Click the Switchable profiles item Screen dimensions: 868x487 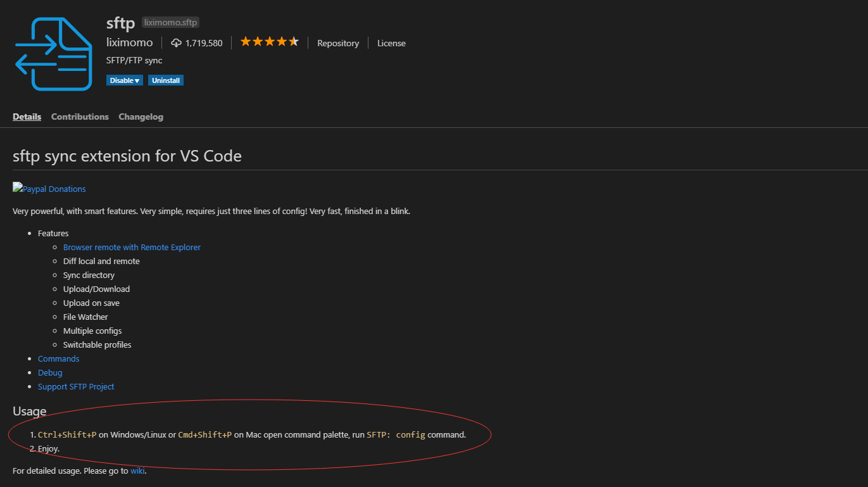tap(97, 345)
